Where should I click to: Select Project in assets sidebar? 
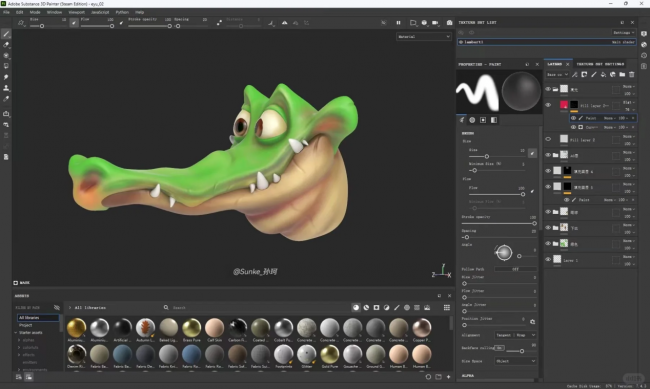pyautogui.click(x=26, y=325)
